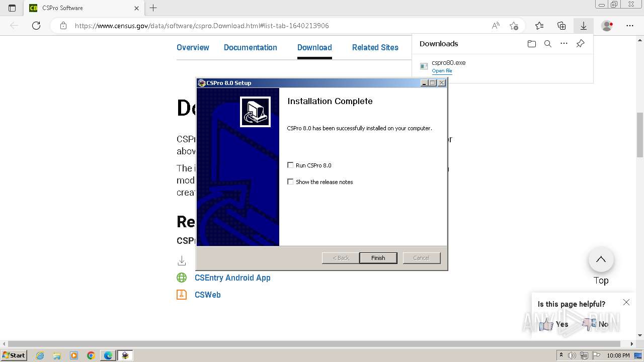
Task: Open the Windows Start menu
Action: tap(14, 355)
